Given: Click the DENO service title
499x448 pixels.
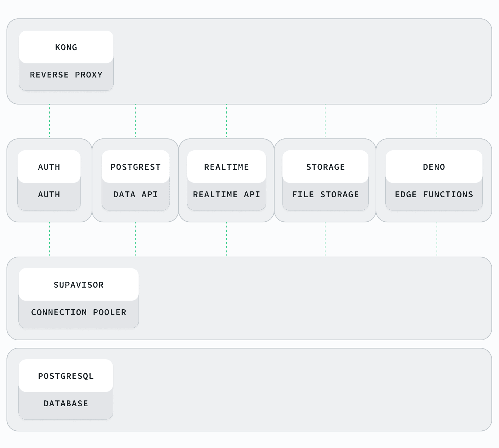Looking at the screenshot, I should coord(434,167).
